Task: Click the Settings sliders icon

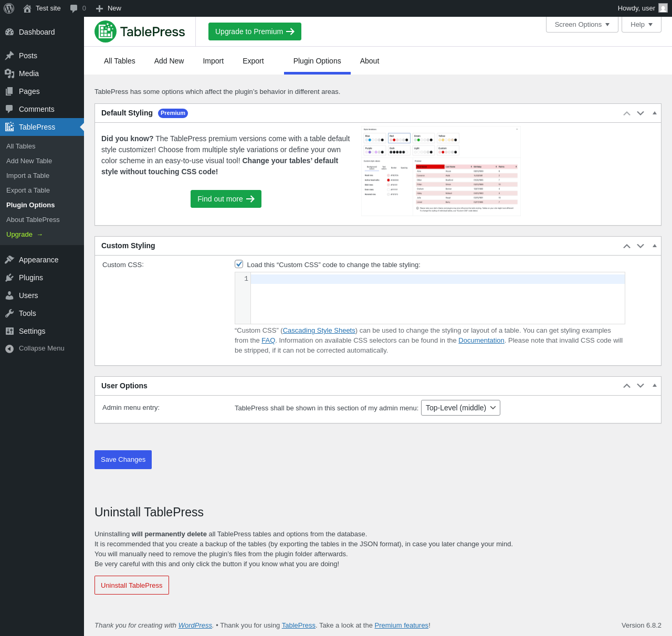Action: [x=9, y=331]
